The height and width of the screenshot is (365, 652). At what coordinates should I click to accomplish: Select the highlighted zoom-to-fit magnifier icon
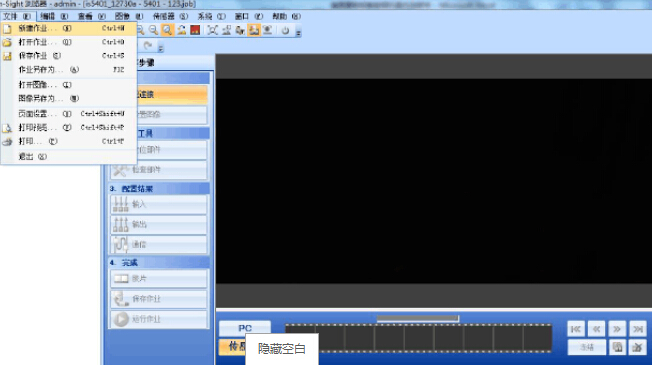click(x=167, y=30)
